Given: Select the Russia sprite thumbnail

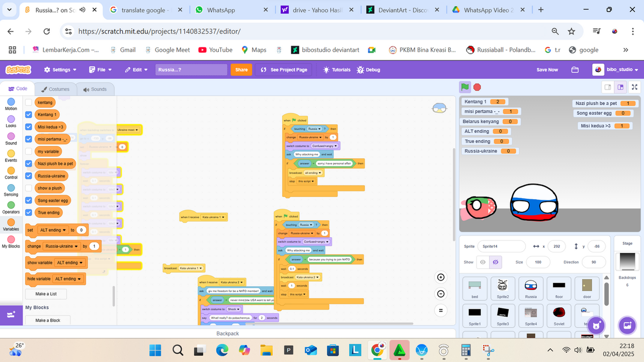Looking at the screenshot, I should (531, 289).
